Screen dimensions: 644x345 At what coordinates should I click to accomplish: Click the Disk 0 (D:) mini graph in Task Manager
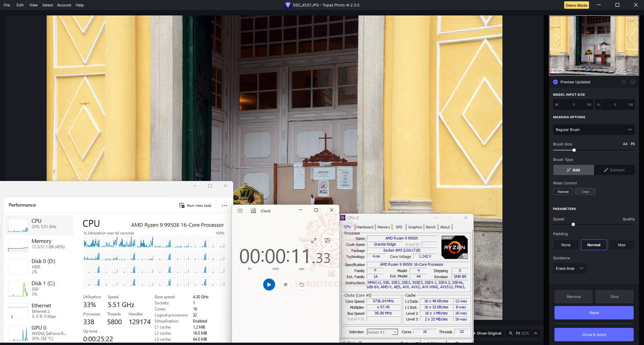(18, 267)
